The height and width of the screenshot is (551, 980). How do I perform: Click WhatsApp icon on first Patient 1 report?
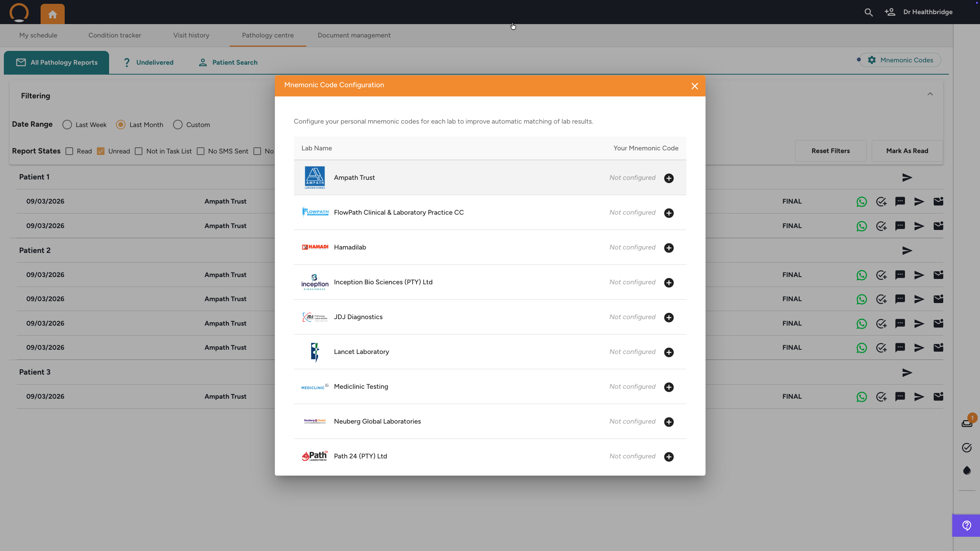862,202
